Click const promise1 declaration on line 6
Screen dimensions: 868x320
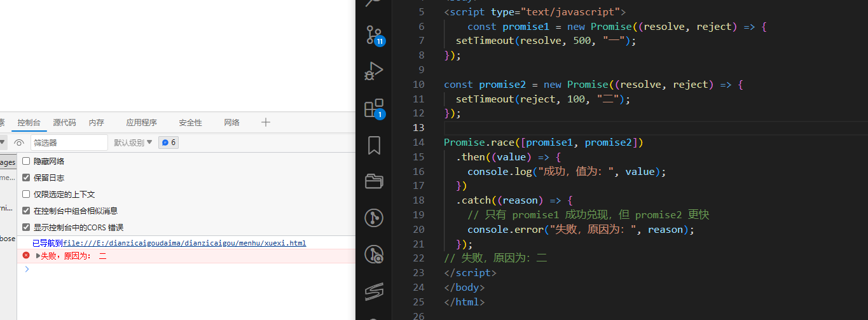pos(509,27)
